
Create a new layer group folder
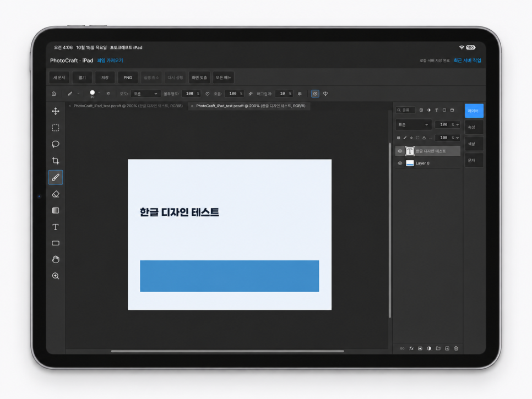pos(438,348)
